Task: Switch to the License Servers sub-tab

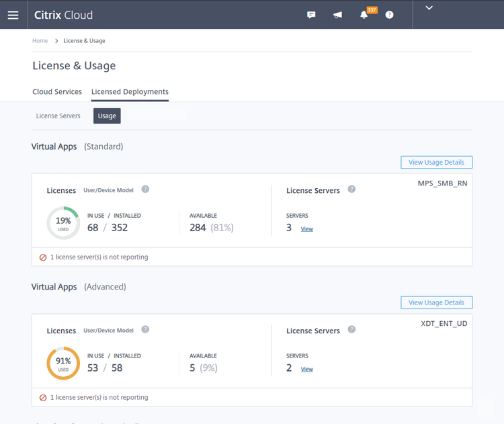Action: 58,116
